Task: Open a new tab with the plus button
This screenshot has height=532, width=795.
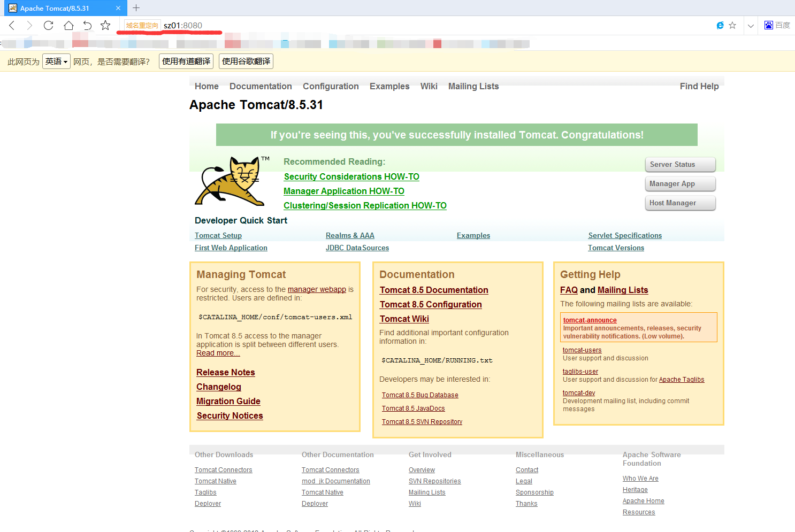Action: tap(136, 8)
